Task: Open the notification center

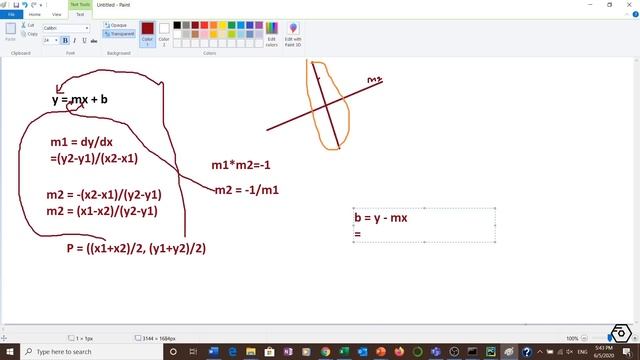Action: point(627,351)
